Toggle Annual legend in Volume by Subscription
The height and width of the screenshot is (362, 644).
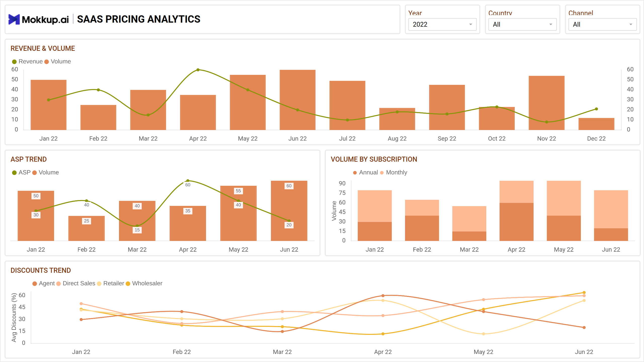tap(366, 172)
